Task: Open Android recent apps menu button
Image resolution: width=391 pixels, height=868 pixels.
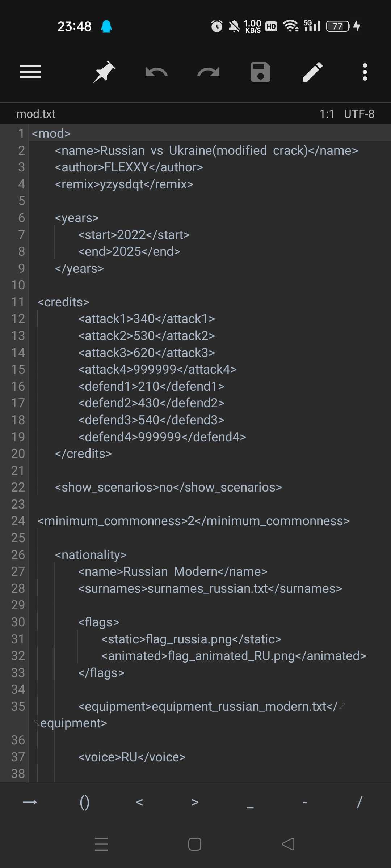Action: coord(101,844)
